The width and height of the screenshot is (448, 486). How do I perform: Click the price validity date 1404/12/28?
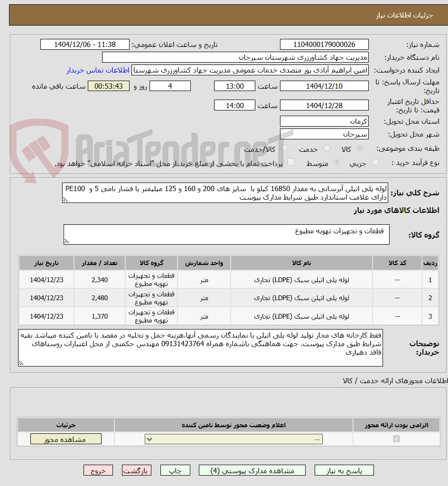point(324,105)
